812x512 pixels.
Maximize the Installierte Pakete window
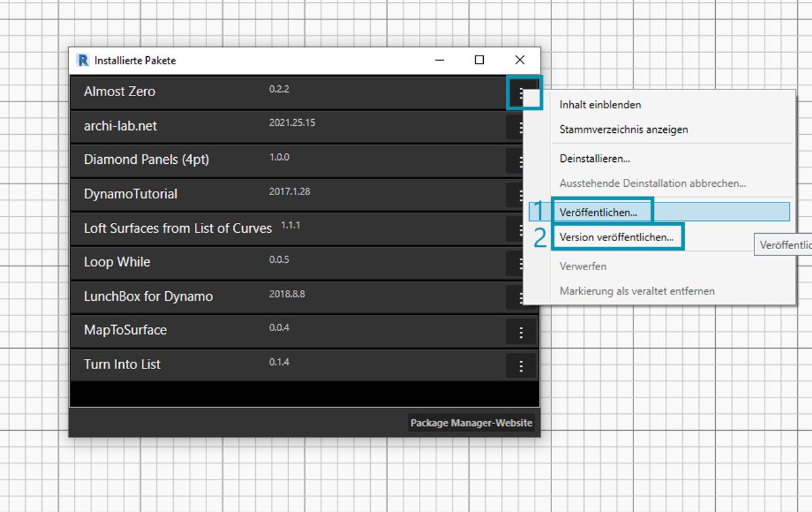pyautogui.click(x=479, y=60)
